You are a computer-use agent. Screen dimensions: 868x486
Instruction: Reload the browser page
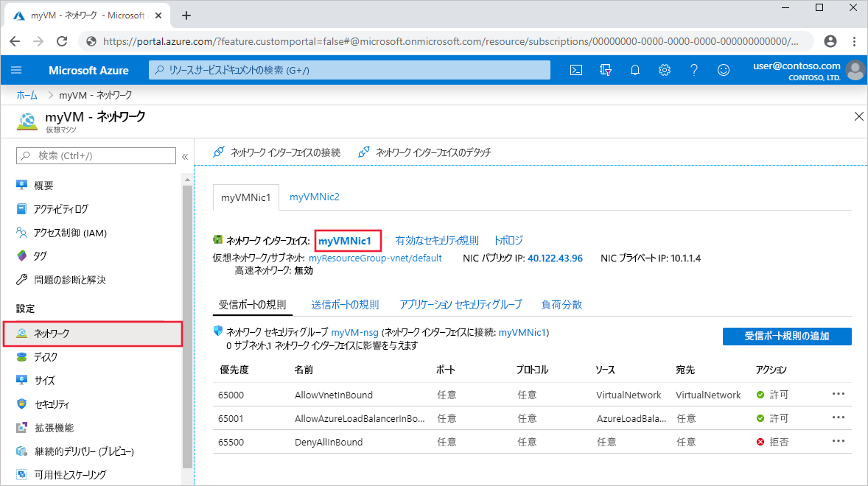click(x=62, y=41)
